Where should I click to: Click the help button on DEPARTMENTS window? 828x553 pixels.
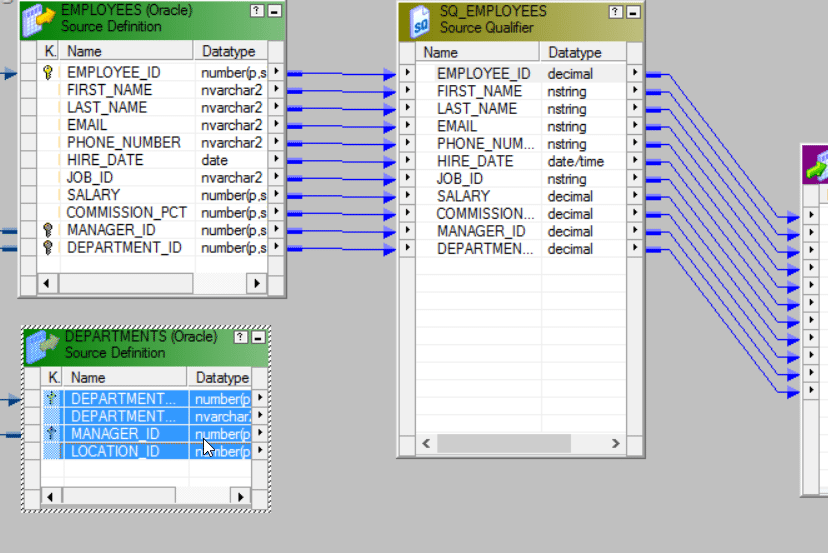pos(240,337)
